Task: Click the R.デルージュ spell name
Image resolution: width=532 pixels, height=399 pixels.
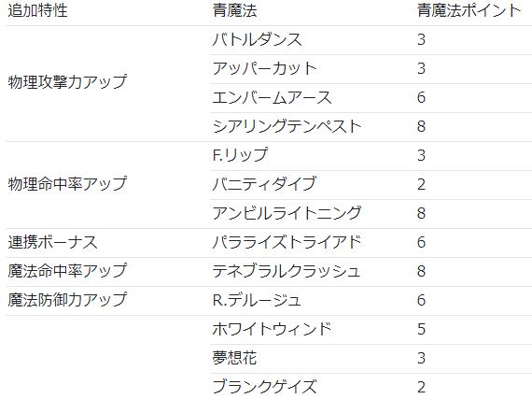Action: pos(257,301)
